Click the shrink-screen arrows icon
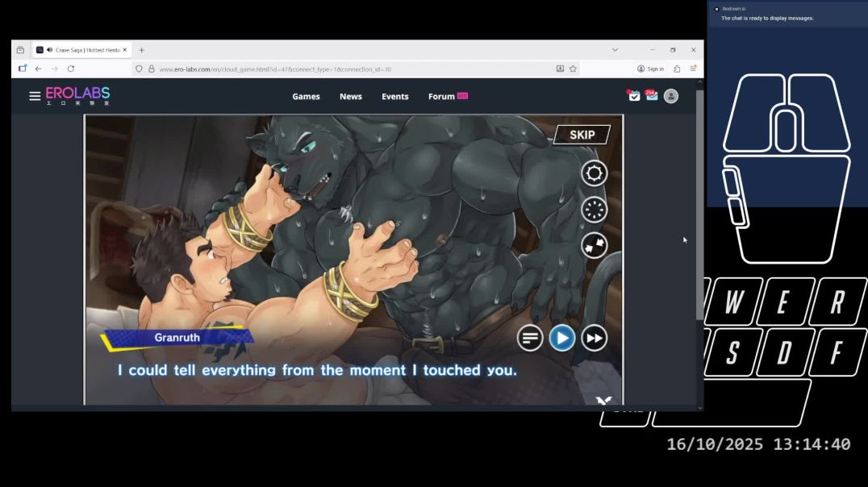Viewport: 868px width, 487px height. (594, 245)
